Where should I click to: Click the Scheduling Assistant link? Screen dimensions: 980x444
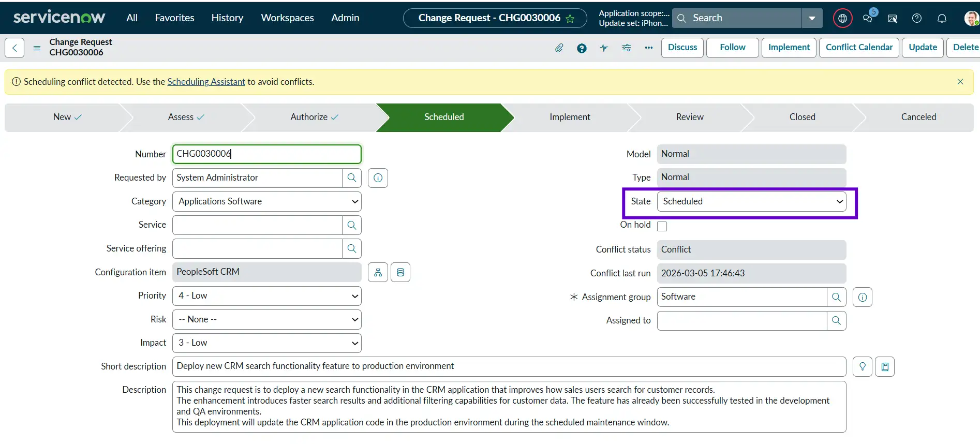206,82
